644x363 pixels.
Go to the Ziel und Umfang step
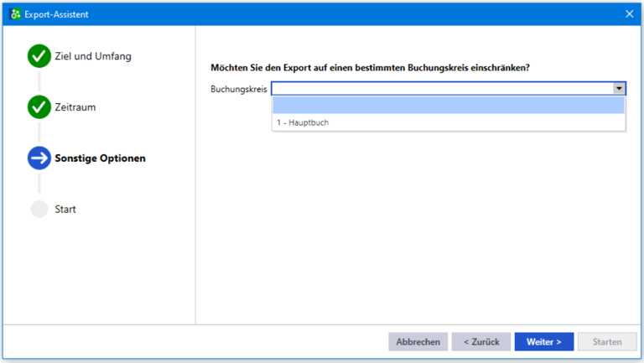tap(93, 56)
